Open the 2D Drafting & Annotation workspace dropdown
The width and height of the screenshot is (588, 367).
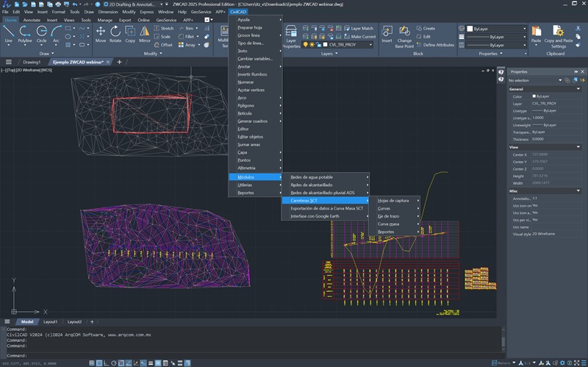pos(162,4)
